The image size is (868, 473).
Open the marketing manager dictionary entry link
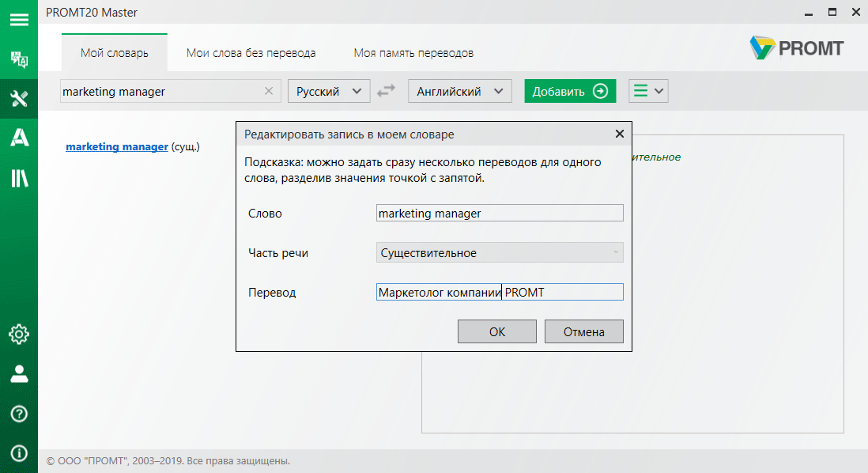tap(117, 147)
